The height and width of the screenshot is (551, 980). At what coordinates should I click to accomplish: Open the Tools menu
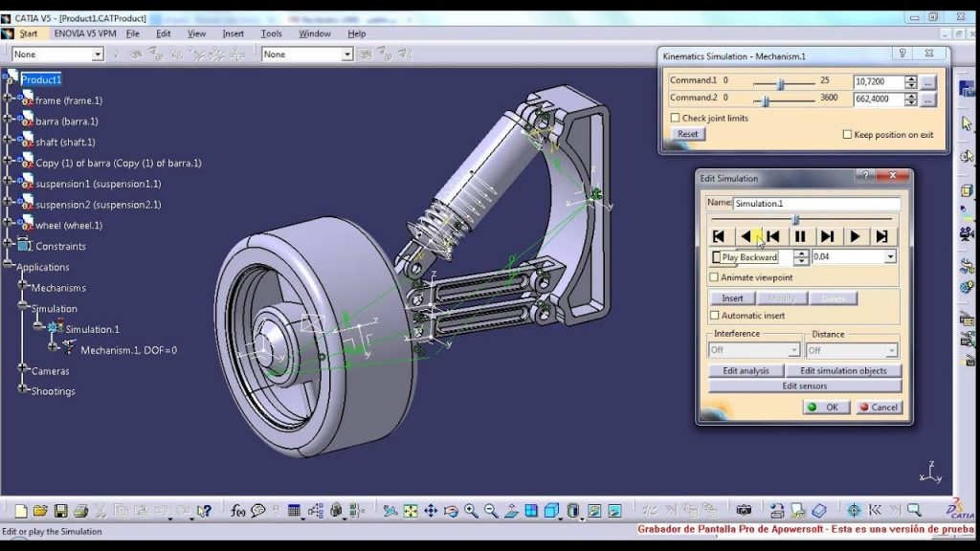271,33
